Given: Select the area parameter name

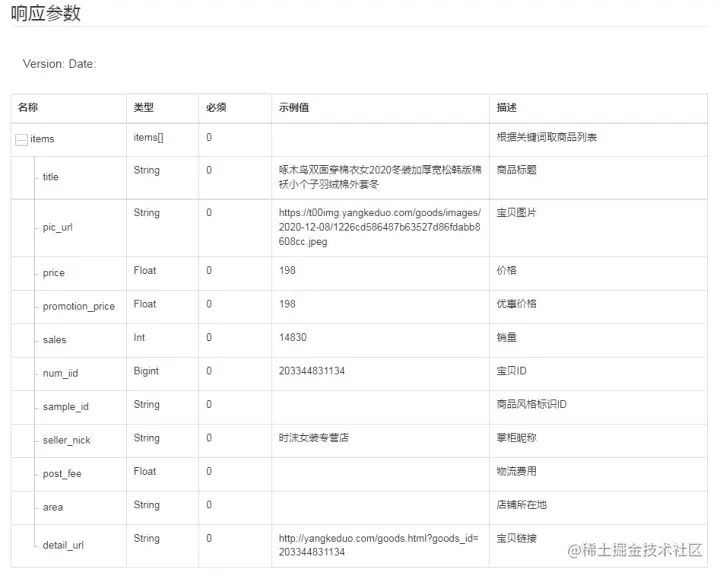Looking at the screenshot, I should (x=53, y=508).
